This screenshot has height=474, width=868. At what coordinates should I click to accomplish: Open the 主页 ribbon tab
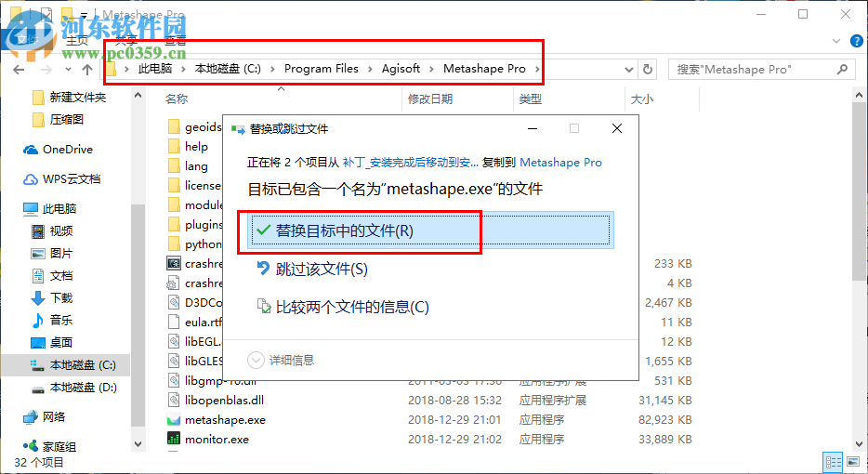(x=77, y=40)
